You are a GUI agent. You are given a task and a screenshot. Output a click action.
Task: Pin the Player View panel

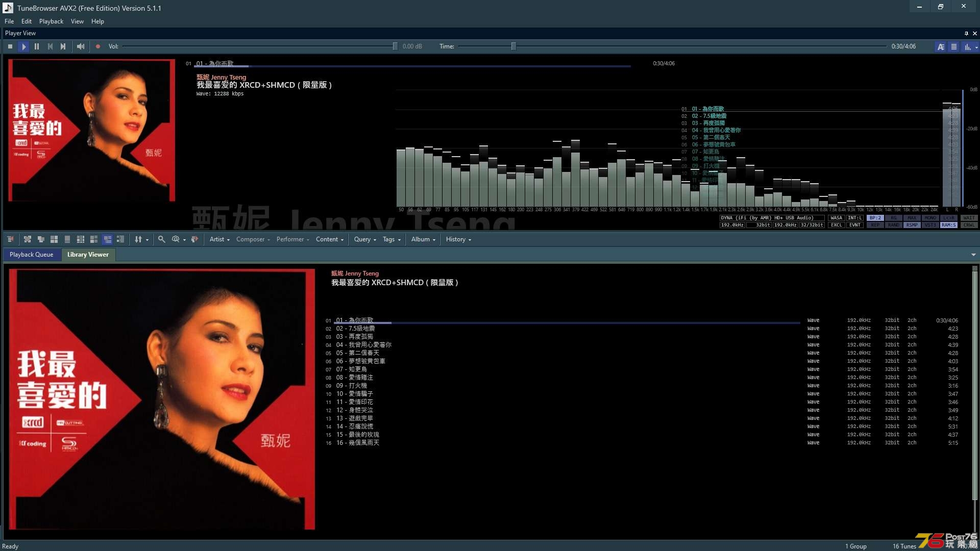tap(966, 33)
